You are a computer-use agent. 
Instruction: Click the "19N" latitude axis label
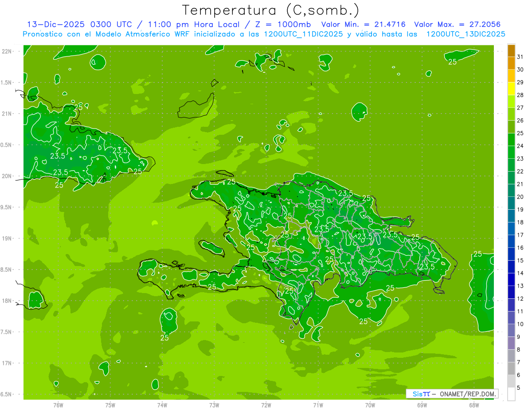coord(7,239)
